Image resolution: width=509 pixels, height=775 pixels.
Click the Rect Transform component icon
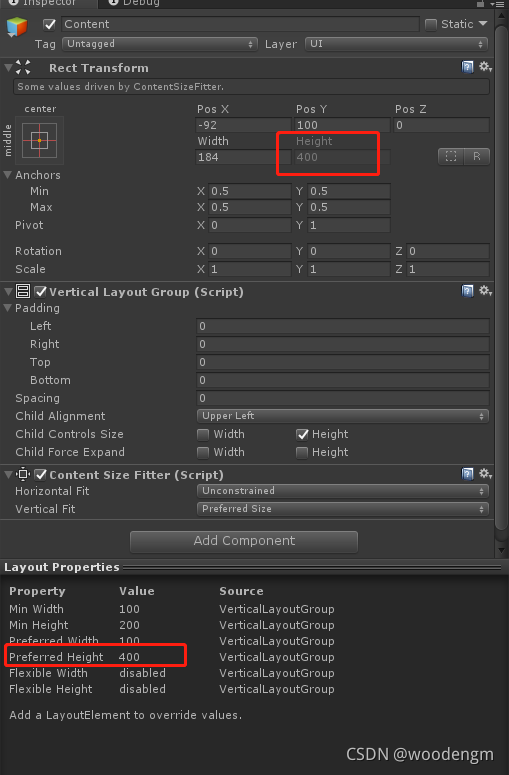click(23, 67)
